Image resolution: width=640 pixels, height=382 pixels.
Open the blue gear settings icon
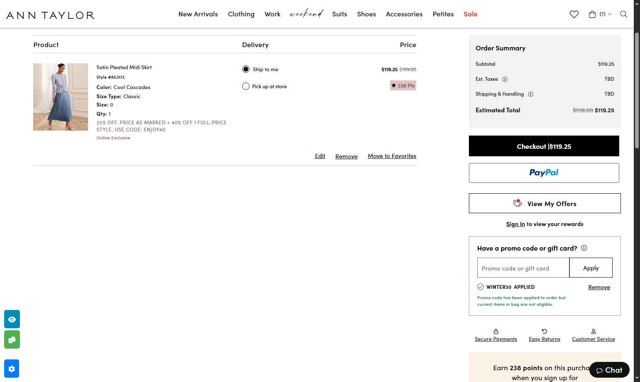[x=11, y=369]
